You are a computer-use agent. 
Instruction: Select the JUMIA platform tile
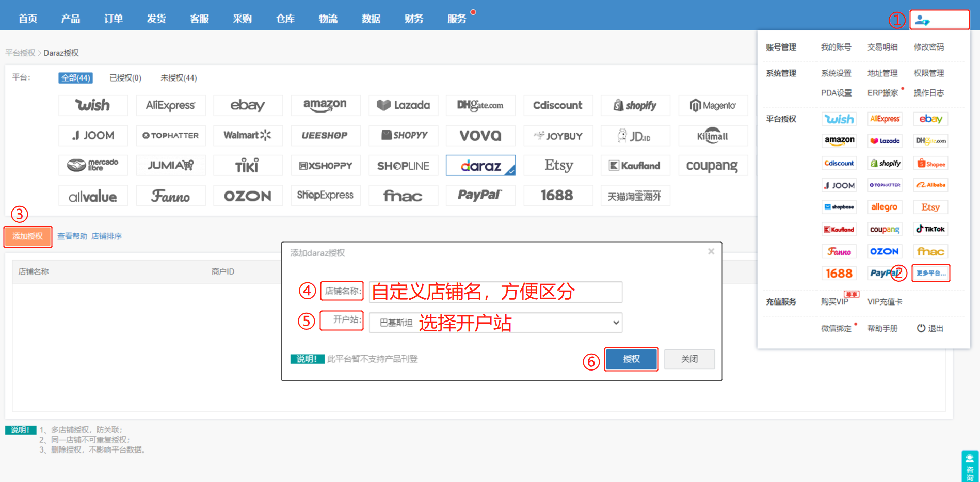coord(170,165)
